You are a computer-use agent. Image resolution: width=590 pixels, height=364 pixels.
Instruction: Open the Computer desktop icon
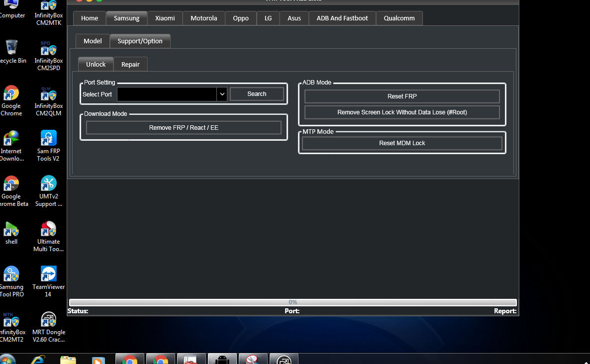tap(11, 9)
